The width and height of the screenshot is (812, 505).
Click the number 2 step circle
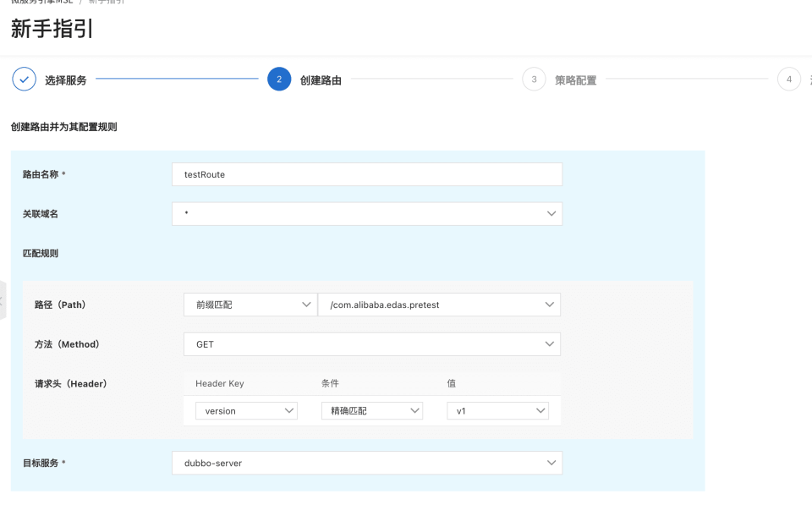279,80
